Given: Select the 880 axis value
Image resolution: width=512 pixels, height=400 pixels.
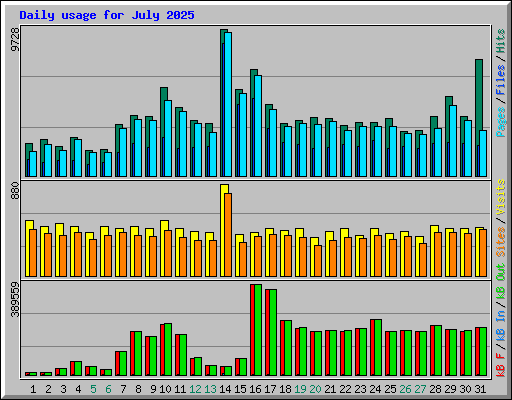Looking at the screenshot, I should pos(15,191).
